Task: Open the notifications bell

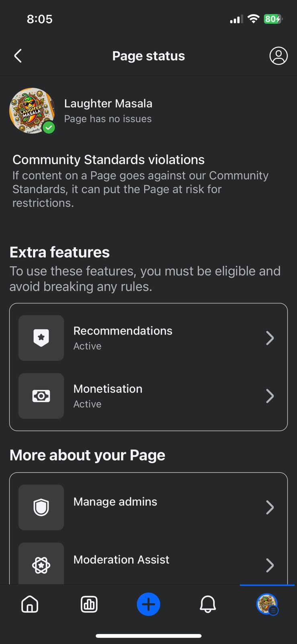Action: 208,604
